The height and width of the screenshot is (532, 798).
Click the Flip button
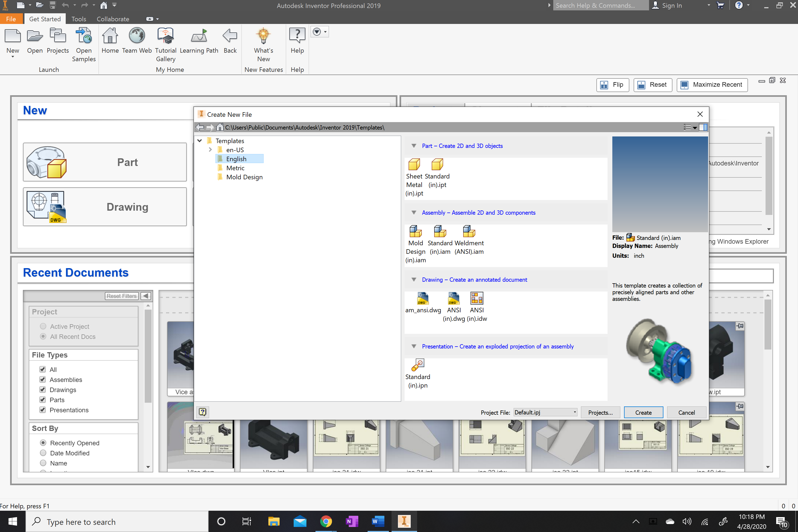[x=612, y=85]
